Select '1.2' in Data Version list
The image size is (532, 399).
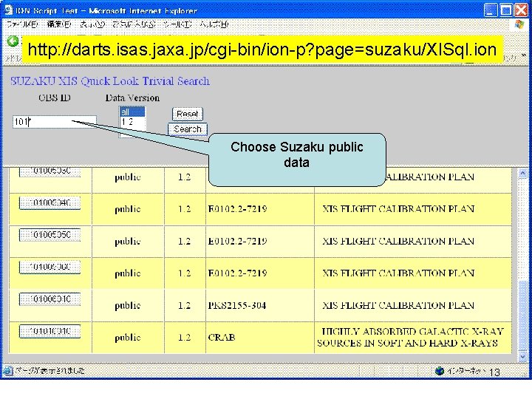(132, 121)
